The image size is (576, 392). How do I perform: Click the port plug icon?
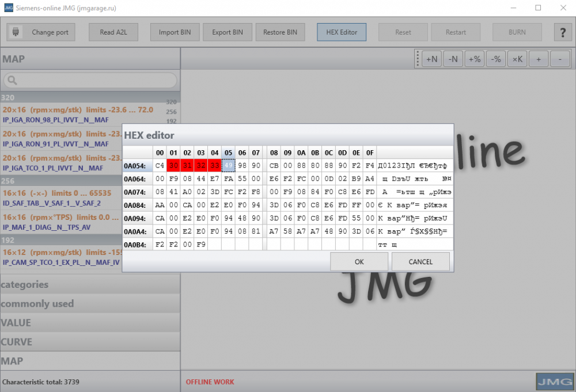pos(16,32)
